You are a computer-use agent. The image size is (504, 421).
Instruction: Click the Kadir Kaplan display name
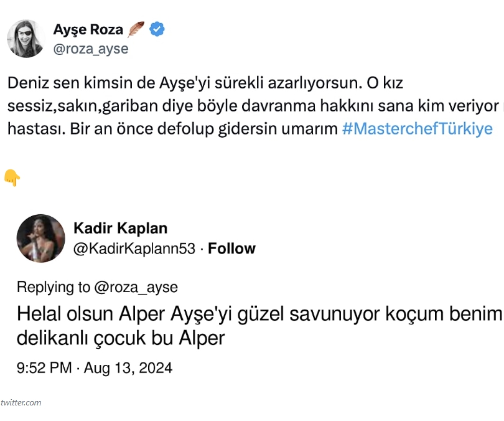point(120,228)
